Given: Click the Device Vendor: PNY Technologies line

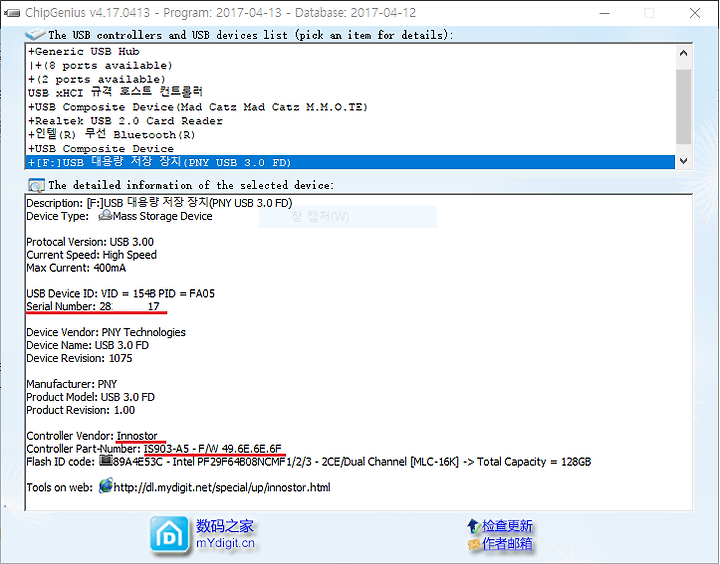Looking at the screenshot, I should point(106,332).
